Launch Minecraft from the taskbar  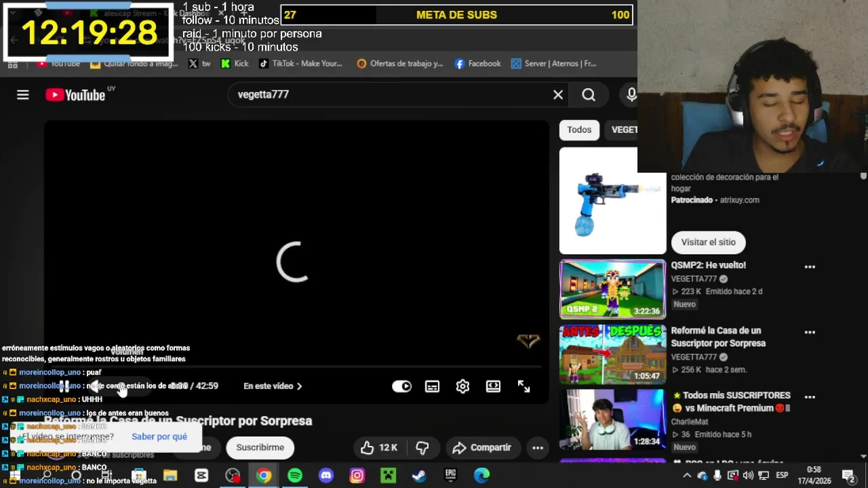click(388, 476)
